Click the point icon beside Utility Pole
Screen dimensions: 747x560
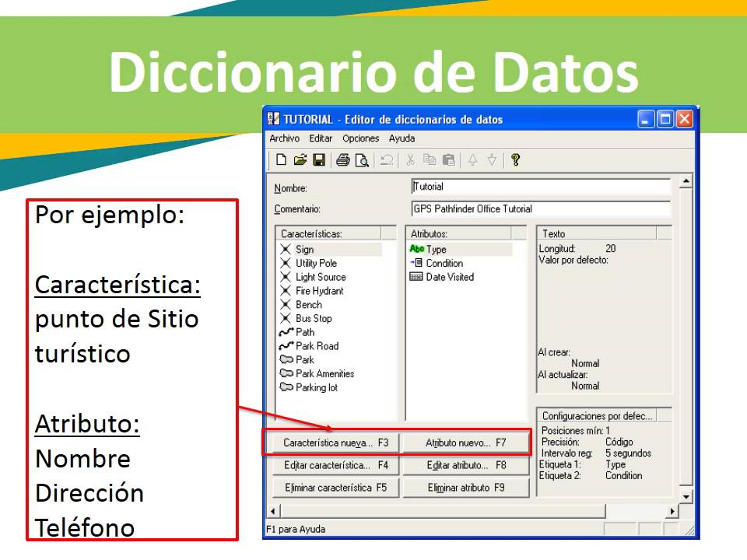286,263
